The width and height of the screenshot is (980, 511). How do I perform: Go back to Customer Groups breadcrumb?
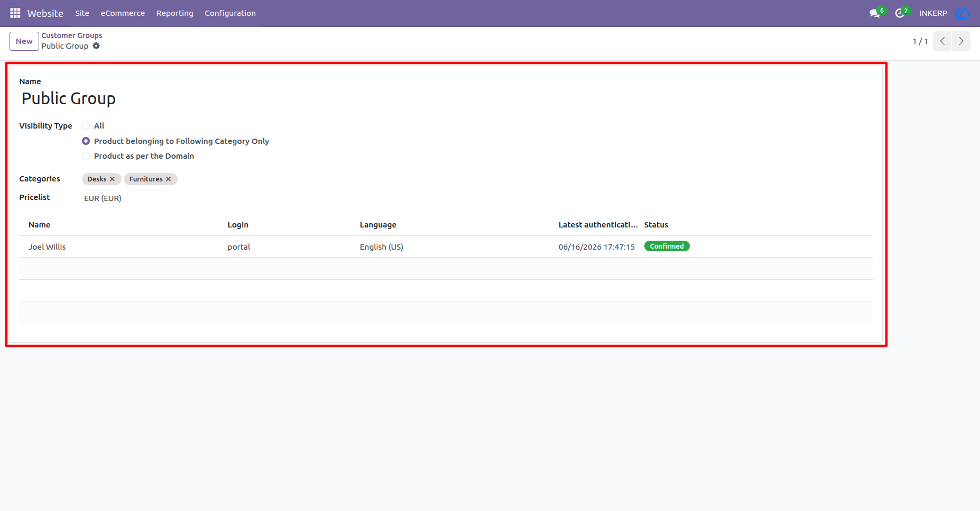point(72,35)
